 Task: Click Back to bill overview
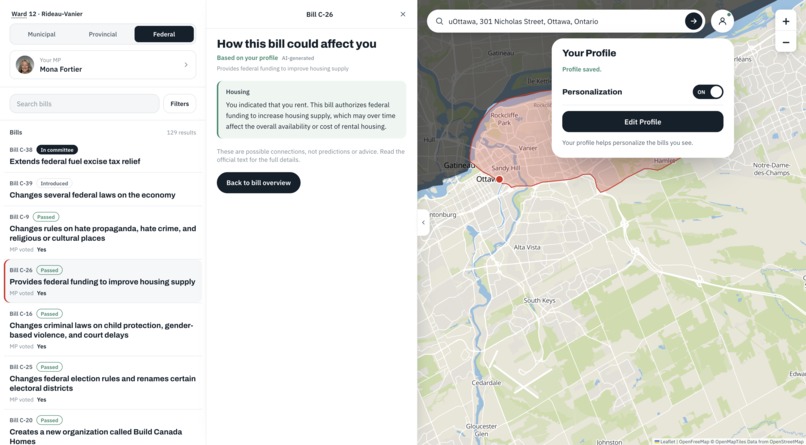coord(259,183)
